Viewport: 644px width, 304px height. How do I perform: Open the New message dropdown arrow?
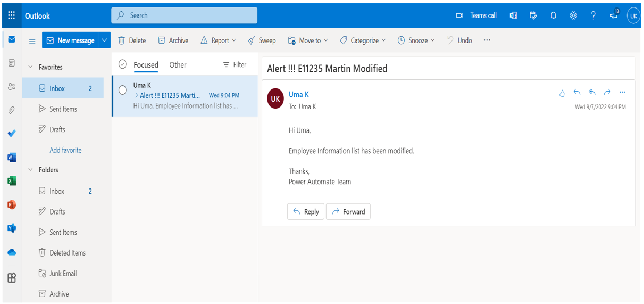[x=104, y=40]
